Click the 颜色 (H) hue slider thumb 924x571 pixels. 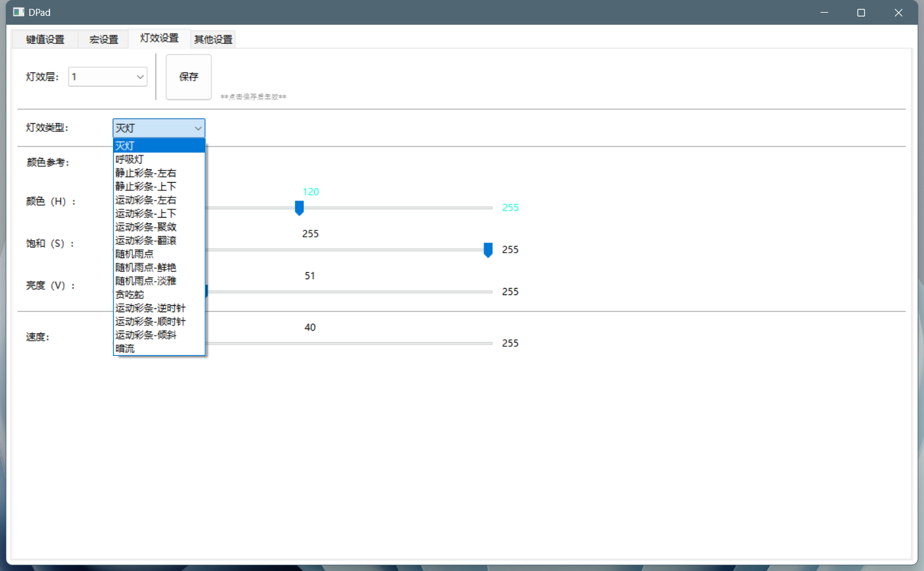click(300, 208)
